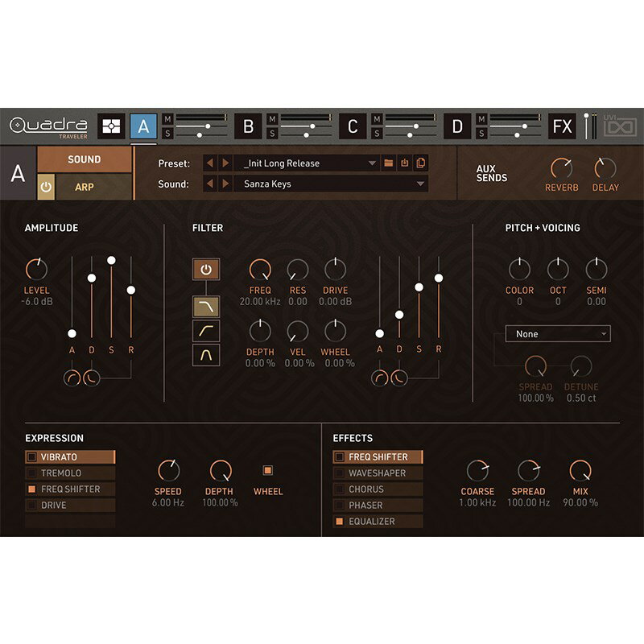Mute layer C with M button
644x644 pixels.
point(376,119)
